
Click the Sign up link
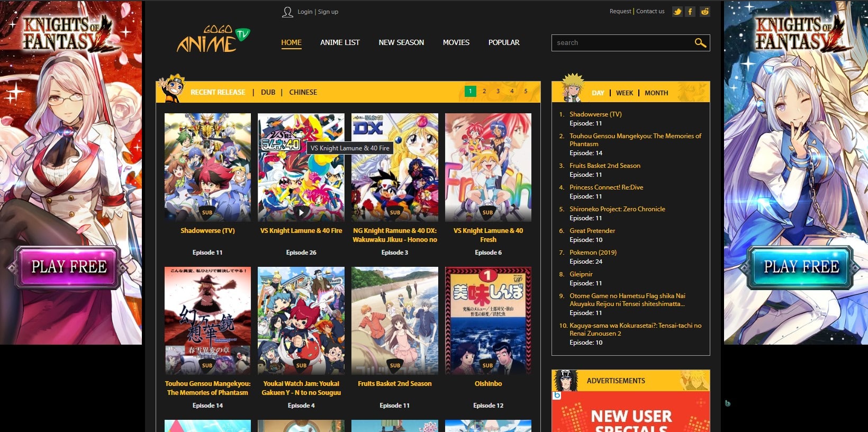[328, 12]
